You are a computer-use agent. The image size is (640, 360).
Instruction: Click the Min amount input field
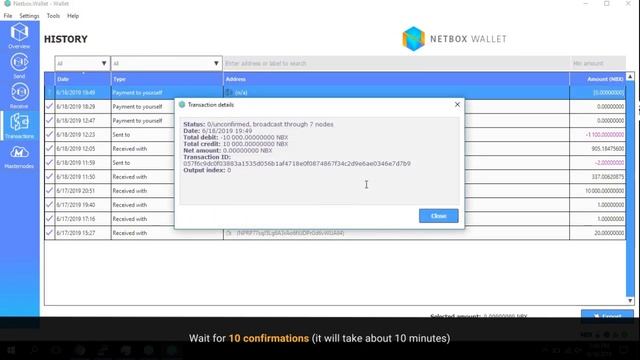click(598, 63)
